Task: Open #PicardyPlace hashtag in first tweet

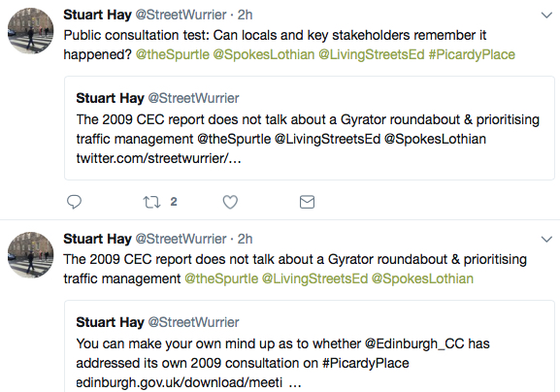Action: point(472,54)
